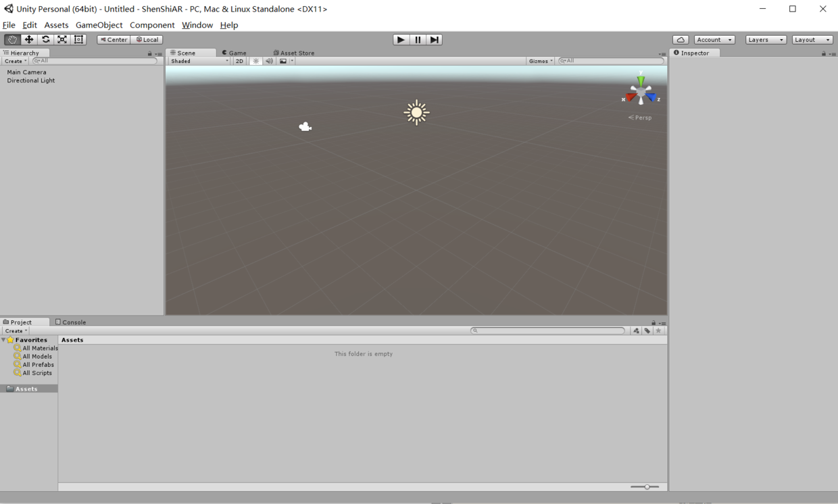Open the Layout dropdown
The height and width of the screenshot is (504, 838).
(x=812, y=40)
